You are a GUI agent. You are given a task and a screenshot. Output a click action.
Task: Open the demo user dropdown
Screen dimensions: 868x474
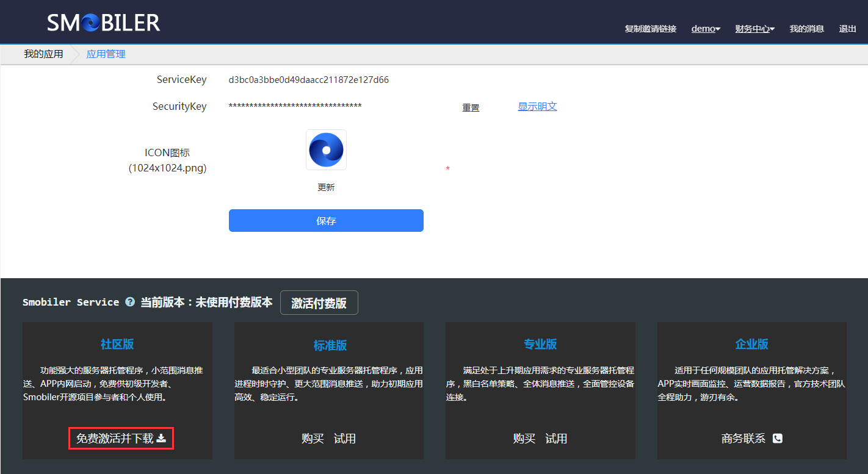pos(706,29)
